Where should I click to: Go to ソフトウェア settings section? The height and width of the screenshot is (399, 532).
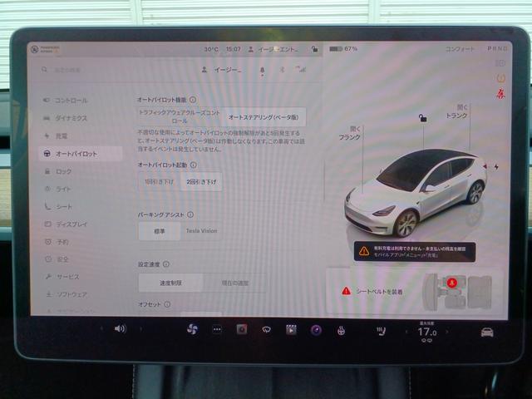pyautogui.click(x=71, y=294)
